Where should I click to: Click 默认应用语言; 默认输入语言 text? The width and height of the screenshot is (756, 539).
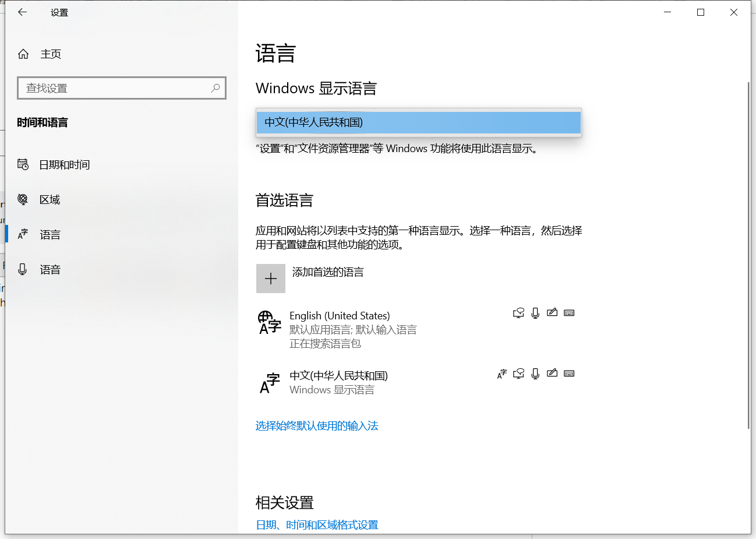(x=353, y=330)
